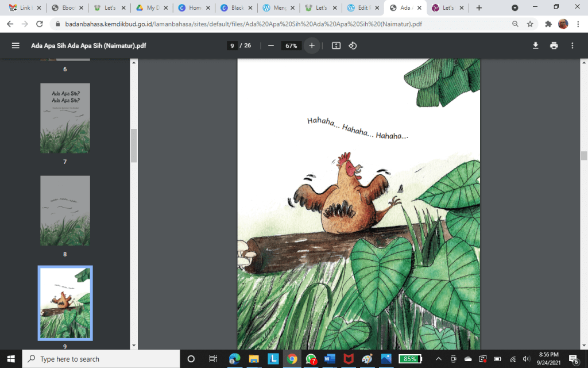The width and height of the screenshot is (588, 368).
Task: Click the fit to page icon
Action: tap(336, 45)
